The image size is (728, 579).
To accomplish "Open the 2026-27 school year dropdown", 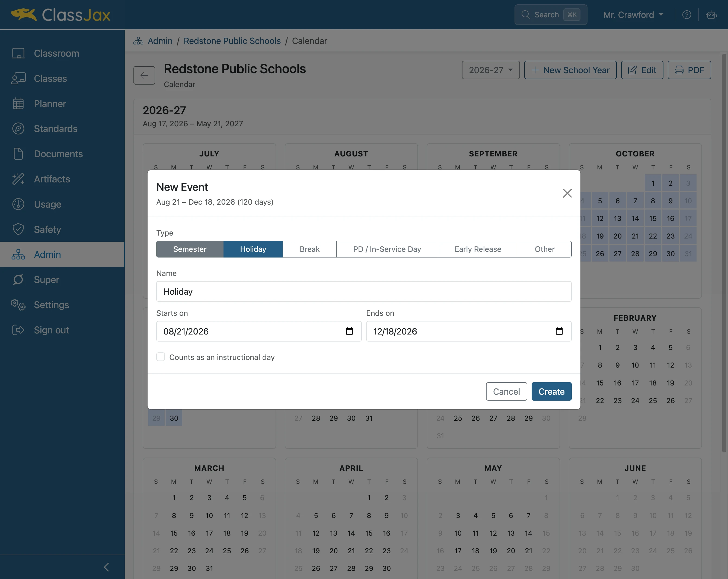I will pos(491,70).
